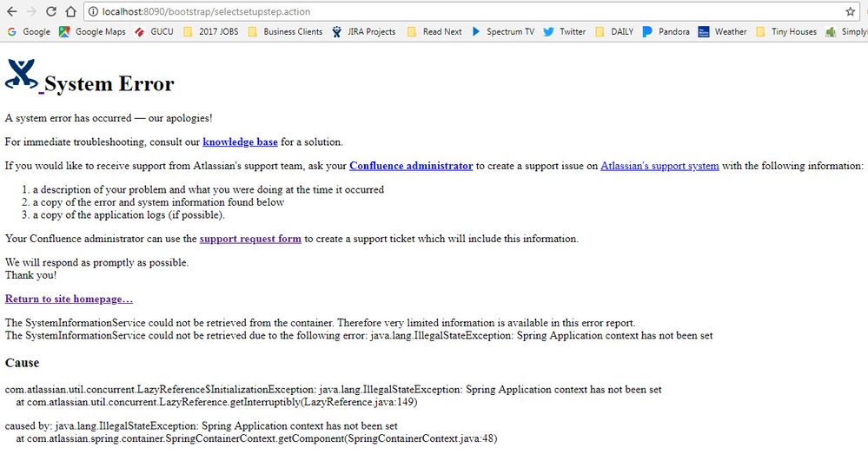Click 'caused by: java.lang.IllegalStateException' line
Viewport: 868px width, 454px height.
coord(201,426)
